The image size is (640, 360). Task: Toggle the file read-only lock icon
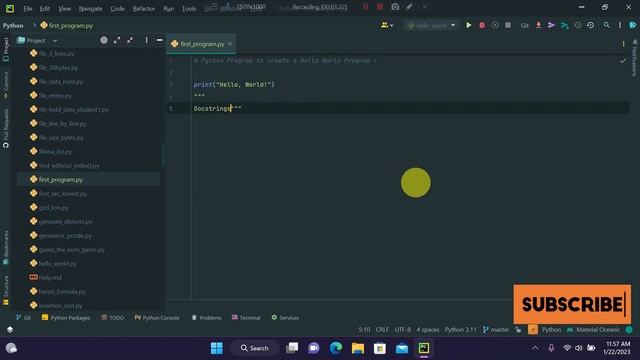pyautogui.click(x=518, y=330)
